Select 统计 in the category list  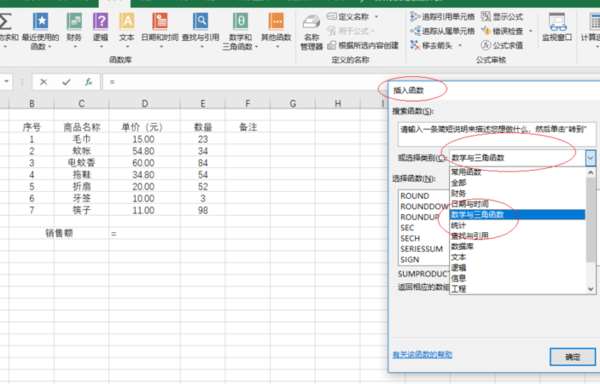point(517,225)
